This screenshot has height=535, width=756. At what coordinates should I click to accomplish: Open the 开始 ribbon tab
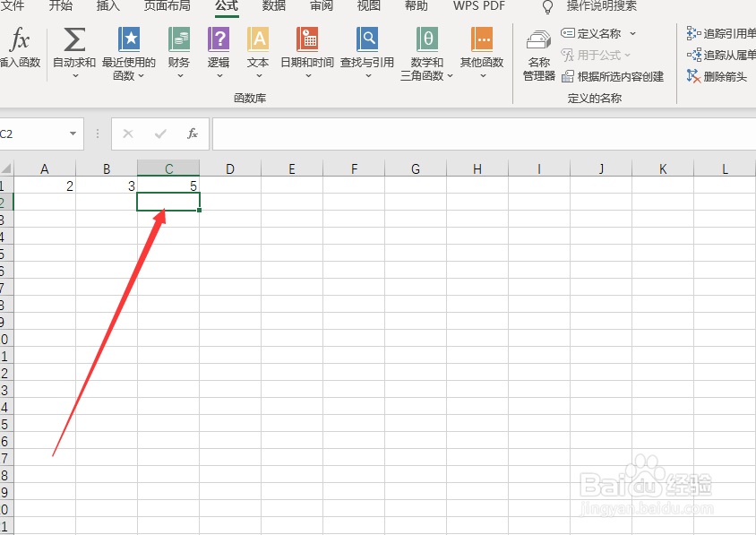coord(60,7)
